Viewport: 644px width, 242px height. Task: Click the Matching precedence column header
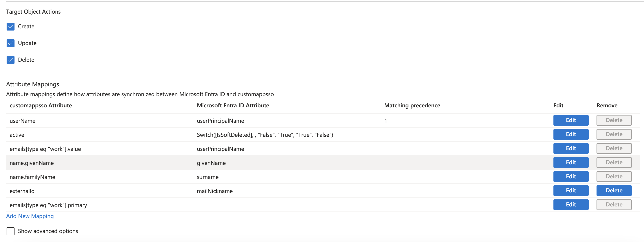[412, 105]
